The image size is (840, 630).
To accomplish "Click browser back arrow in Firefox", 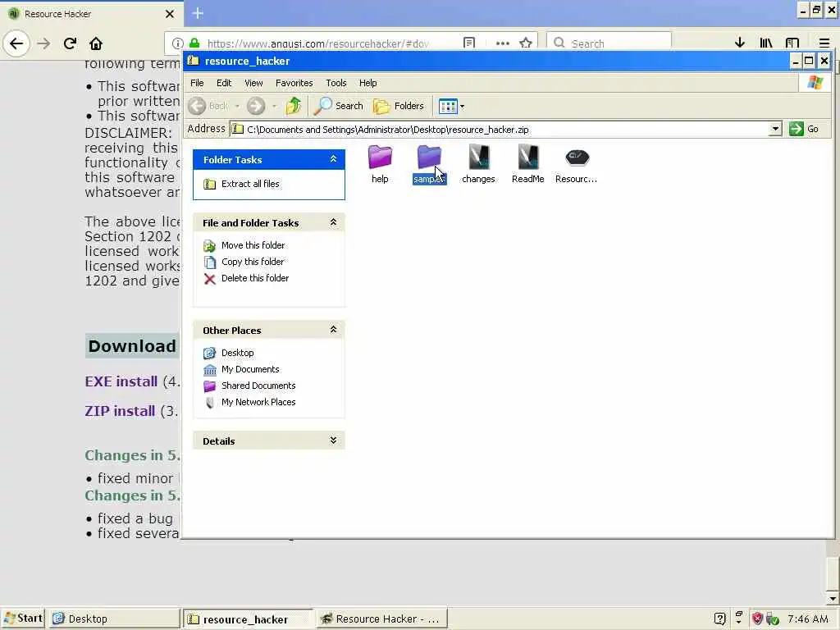I will coord(16,43).
